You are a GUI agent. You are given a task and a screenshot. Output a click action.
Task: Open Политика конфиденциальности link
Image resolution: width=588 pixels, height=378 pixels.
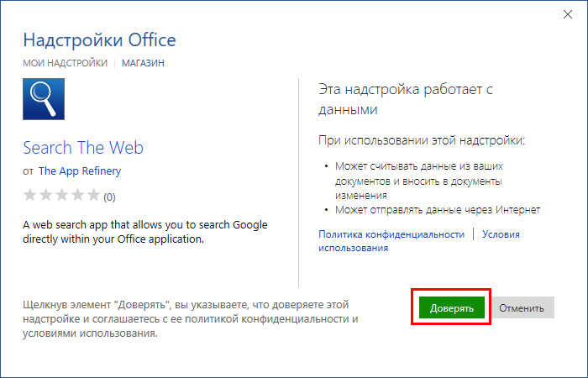391,234
